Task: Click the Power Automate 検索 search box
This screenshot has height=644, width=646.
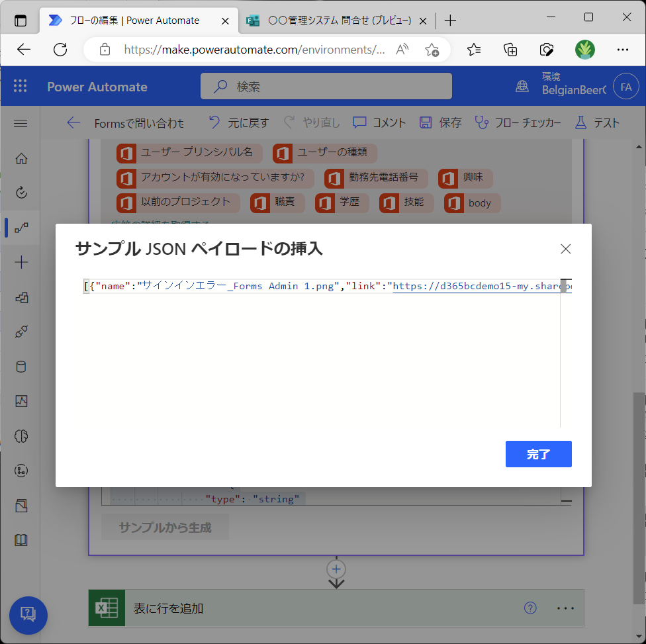Action: (326, 86)
